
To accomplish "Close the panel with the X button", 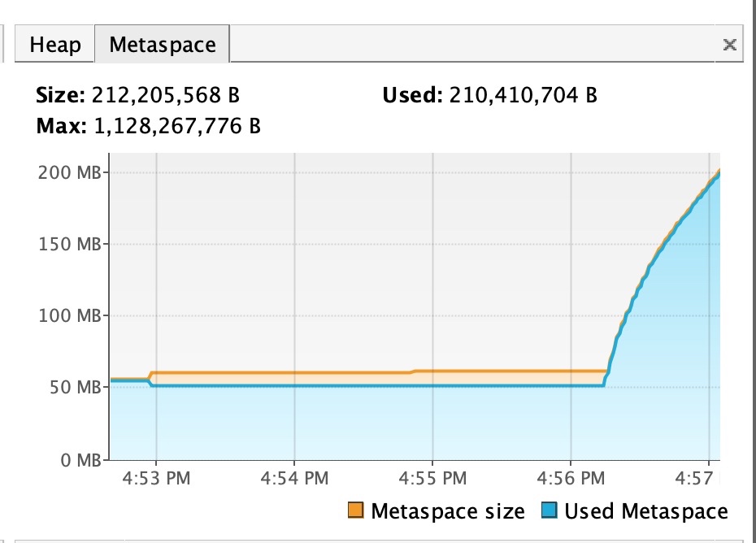I will (730, 45).
